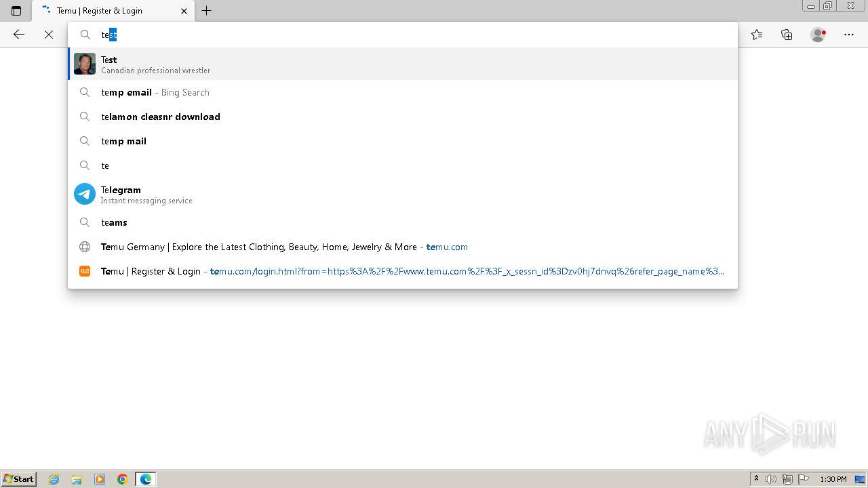Open Temu Germany temu.com suggestion

[x=403, y=247]
